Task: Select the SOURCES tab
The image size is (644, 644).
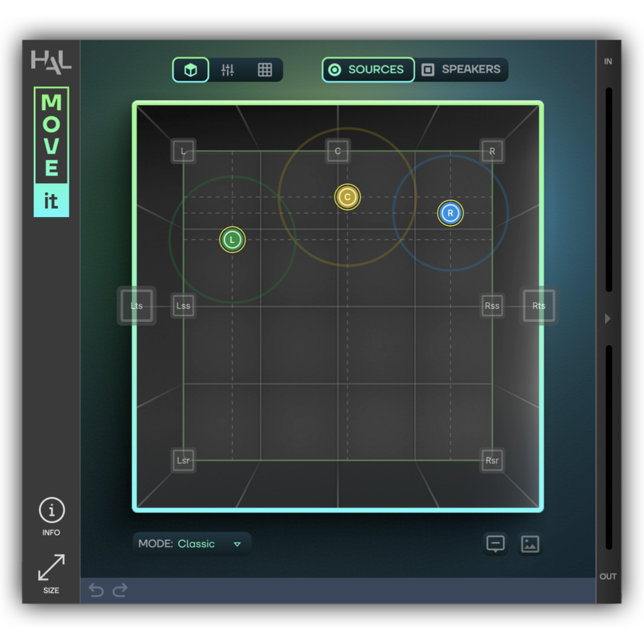Action: point(369,70)
